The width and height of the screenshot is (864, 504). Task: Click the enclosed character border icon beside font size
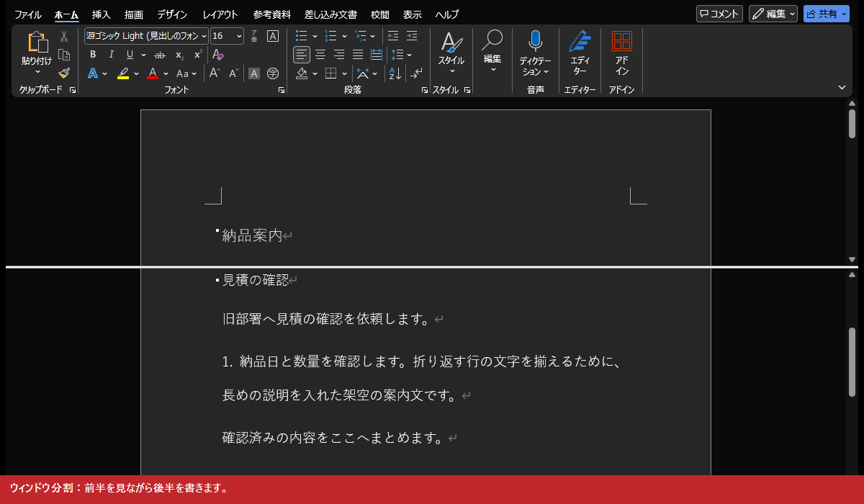pos(273,36)
